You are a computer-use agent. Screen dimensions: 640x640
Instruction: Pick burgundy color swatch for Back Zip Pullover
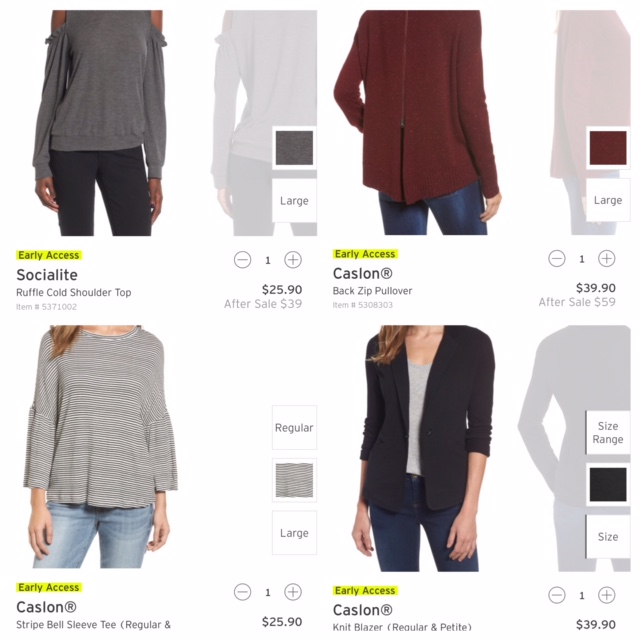(x=608, y=148)
